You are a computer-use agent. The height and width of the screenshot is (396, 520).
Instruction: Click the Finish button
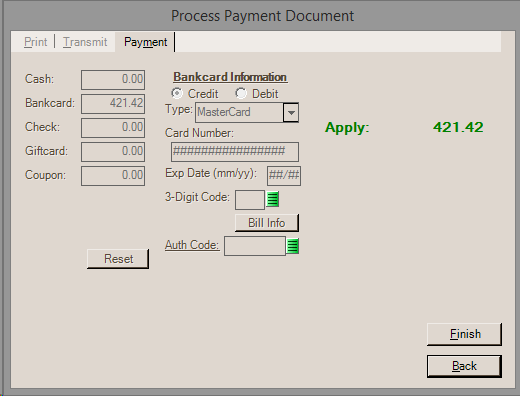[464, 334]
